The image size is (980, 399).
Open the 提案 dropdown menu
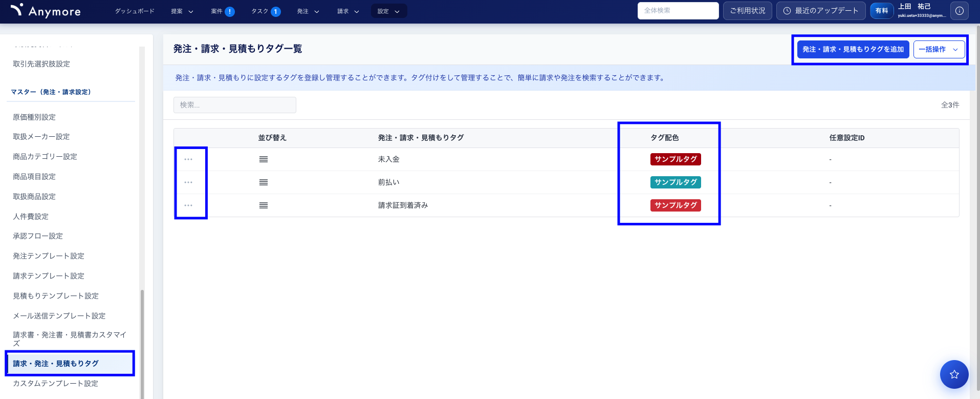[182, 11]
